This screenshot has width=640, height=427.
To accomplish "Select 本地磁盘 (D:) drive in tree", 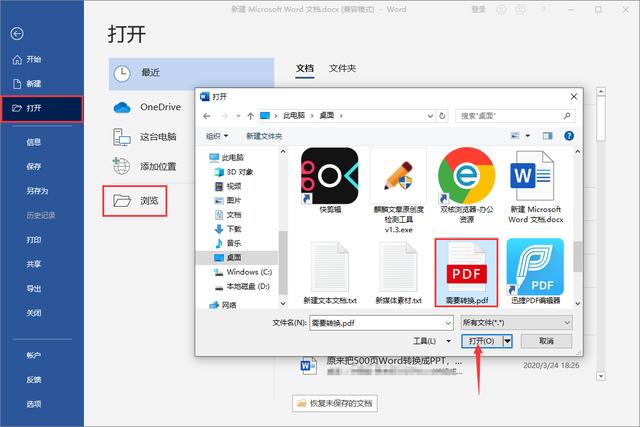I will (242, 287).
